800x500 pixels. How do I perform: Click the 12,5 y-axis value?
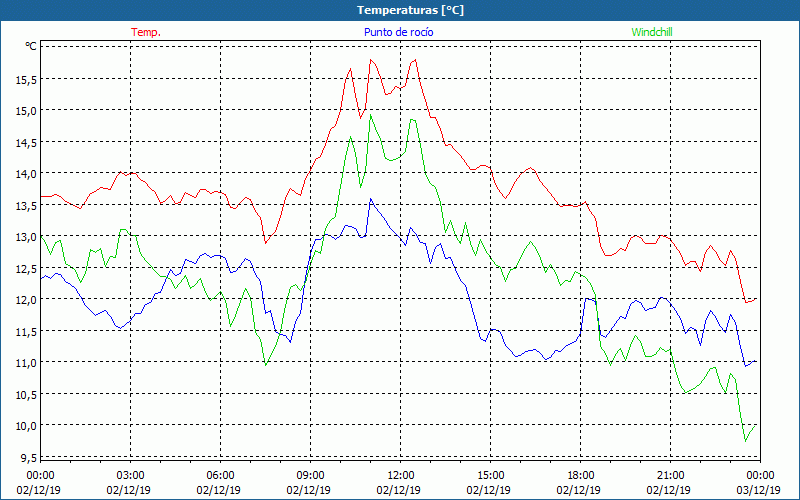26,269
